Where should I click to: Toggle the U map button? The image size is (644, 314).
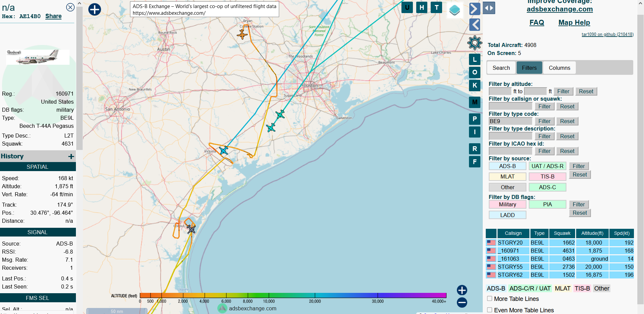point(407,7)
